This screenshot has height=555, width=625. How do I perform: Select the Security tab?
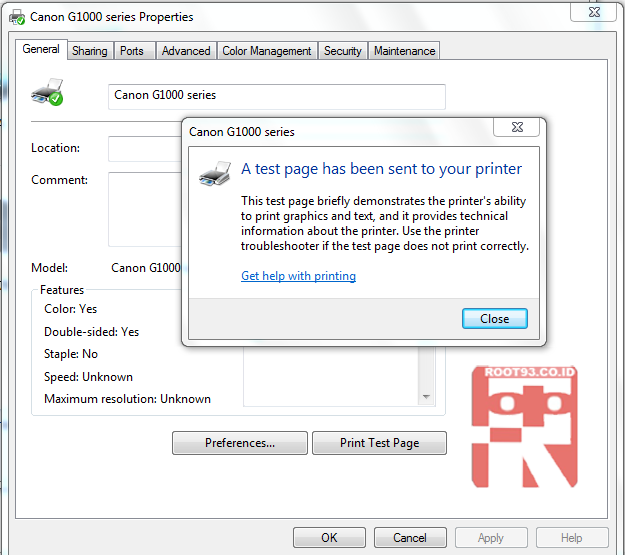[x=343, y=51]
